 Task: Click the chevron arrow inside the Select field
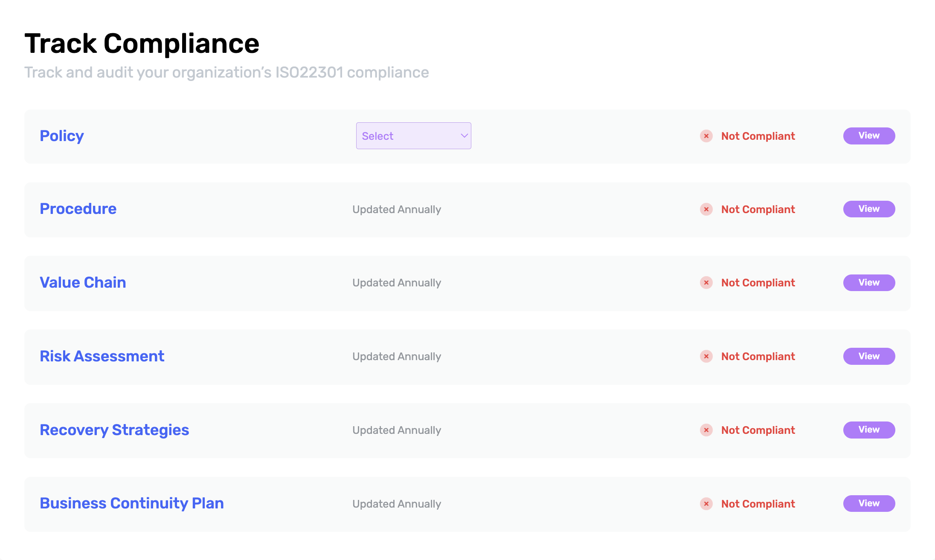point(464,136)
